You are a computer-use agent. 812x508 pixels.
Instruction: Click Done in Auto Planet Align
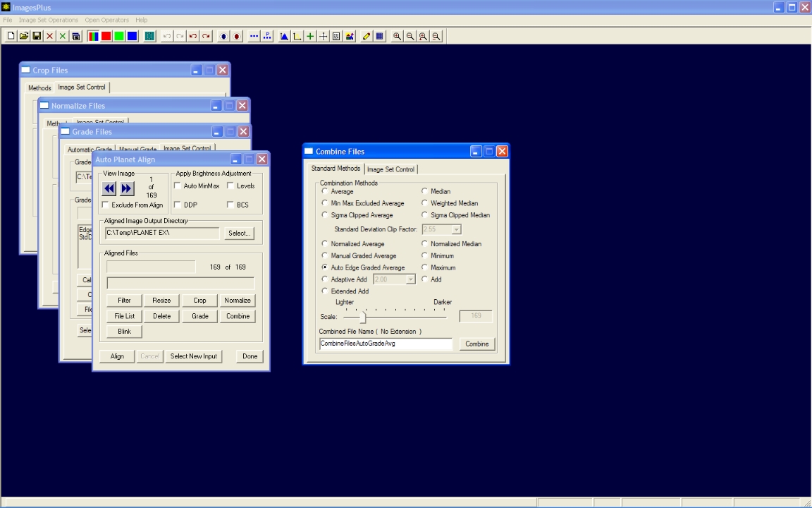250,356
